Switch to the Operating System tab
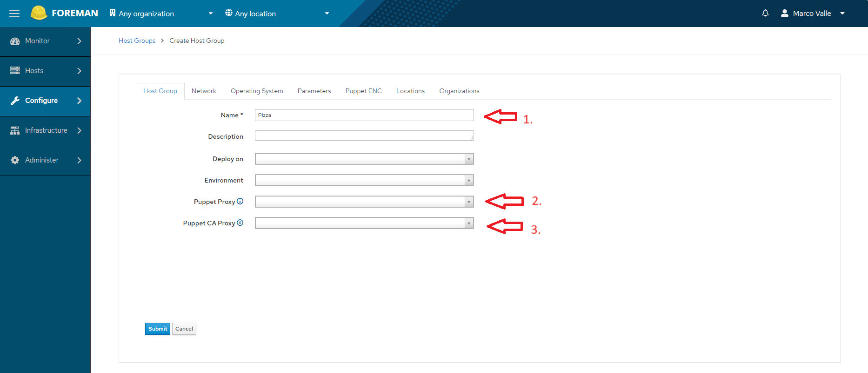 [x=257, y=91]
